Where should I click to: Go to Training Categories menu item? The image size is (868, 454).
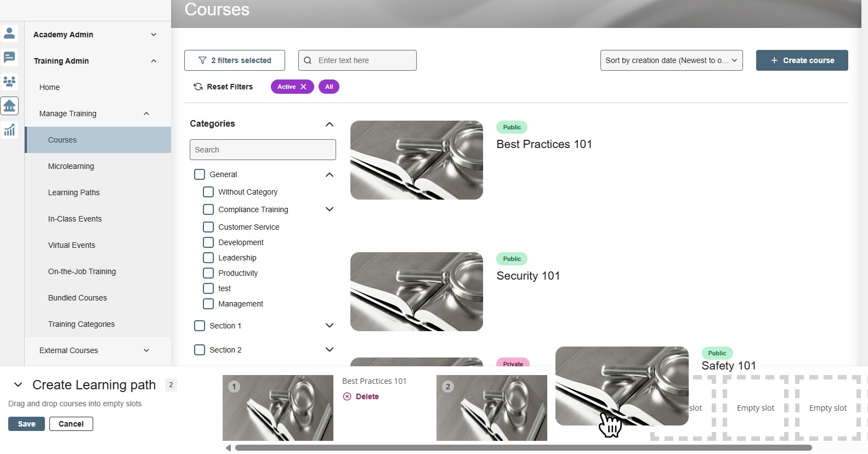tap(82, 324)
